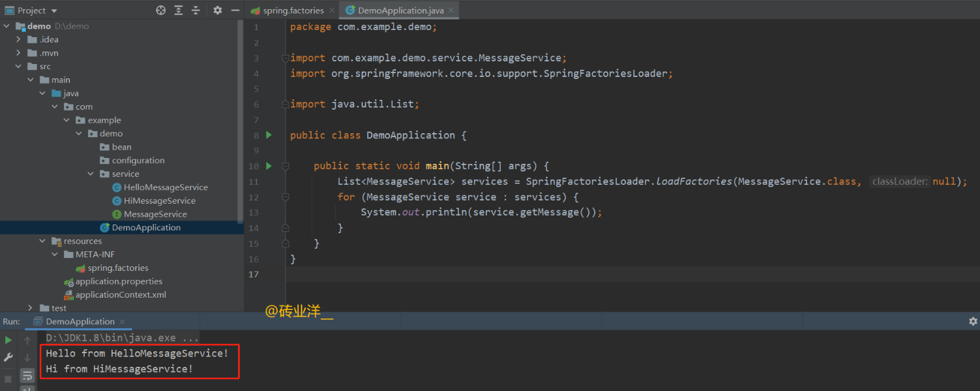Collapse the service package in the tree
Viewport: 980px width, 391px height.
[91, 174]
